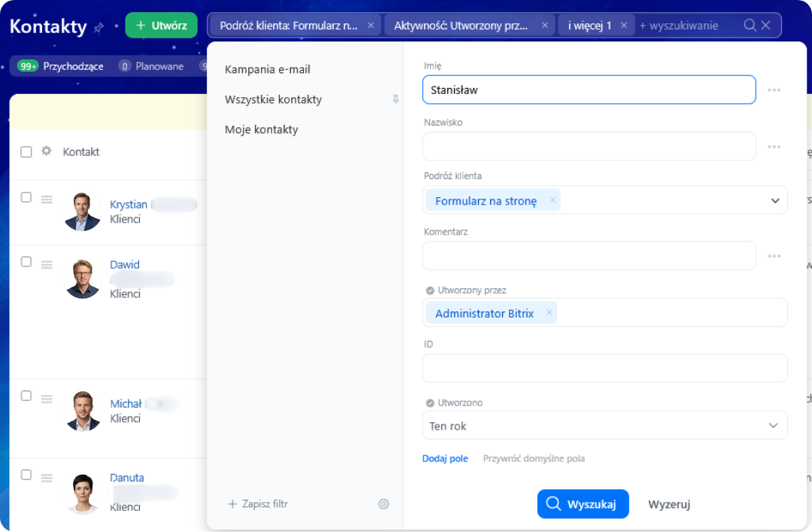Expand the Podróż klienta dropdown
The image size is (812, 532).
pos(775,201)
